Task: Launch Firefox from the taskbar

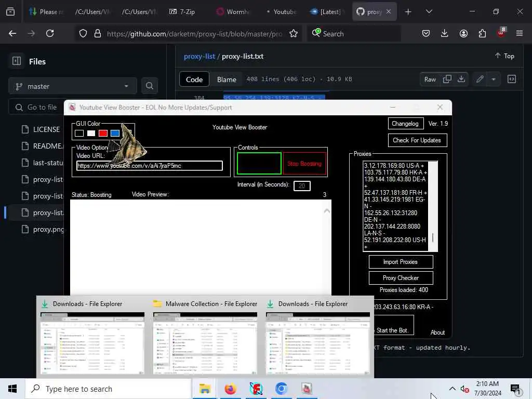Action: coord(230,389)
